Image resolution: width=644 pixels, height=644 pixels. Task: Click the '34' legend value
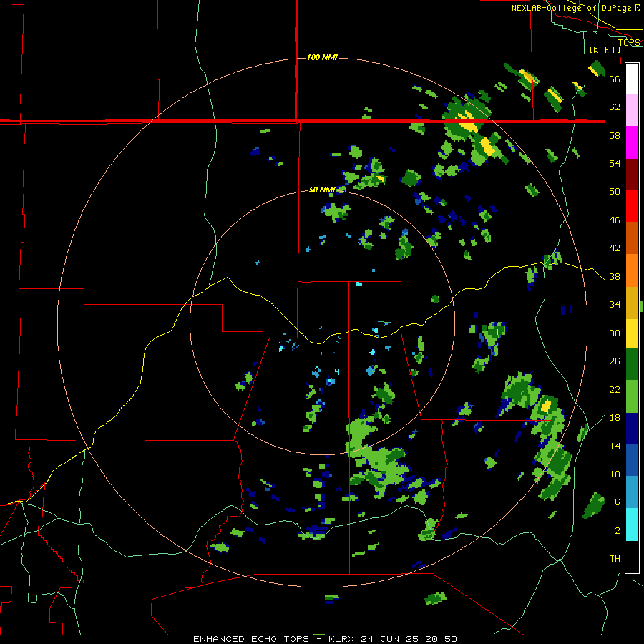tap(615, 305)
